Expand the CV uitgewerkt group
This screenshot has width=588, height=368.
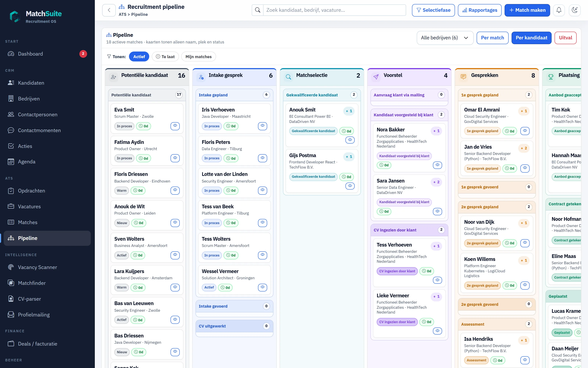(x=234, y=326)
